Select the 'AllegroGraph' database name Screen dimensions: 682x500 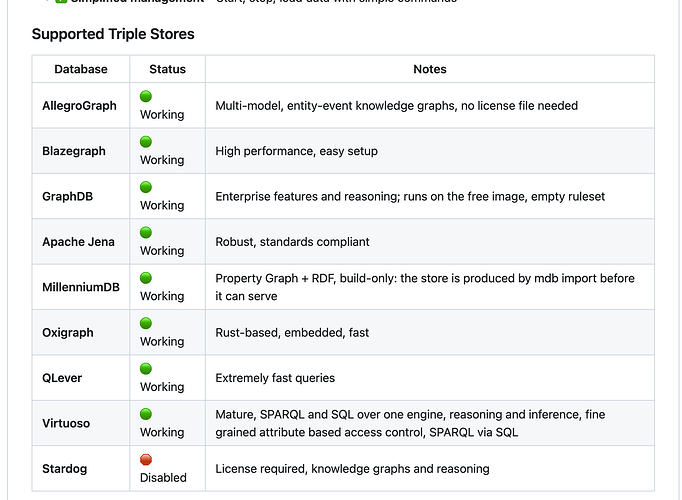click(79, 106)
